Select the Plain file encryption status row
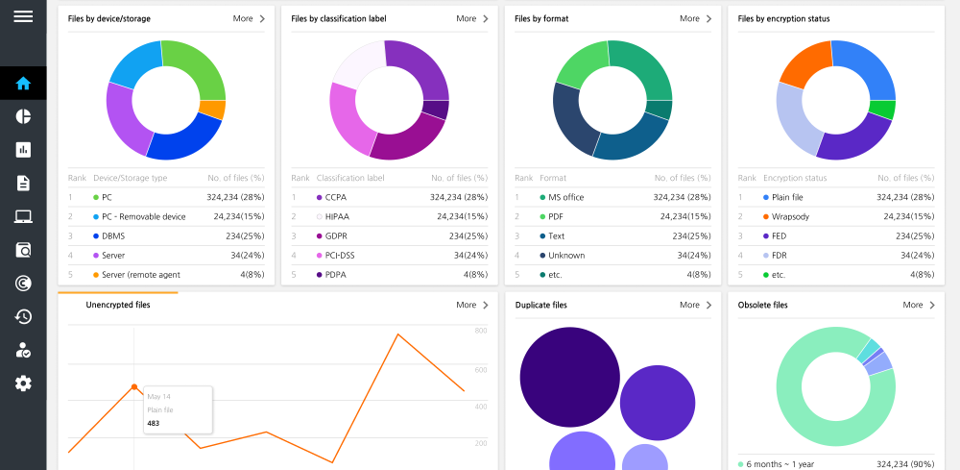Image resolution: width=960 pixels, height=470 pixels. point(836,198)
